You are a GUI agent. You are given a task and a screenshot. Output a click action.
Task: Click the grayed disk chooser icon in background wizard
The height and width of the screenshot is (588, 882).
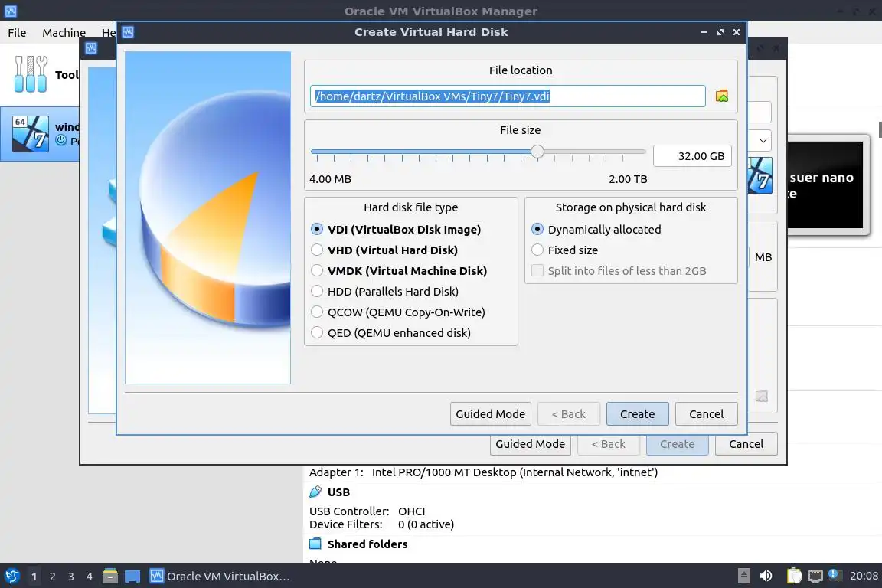[x=762, y=396]
